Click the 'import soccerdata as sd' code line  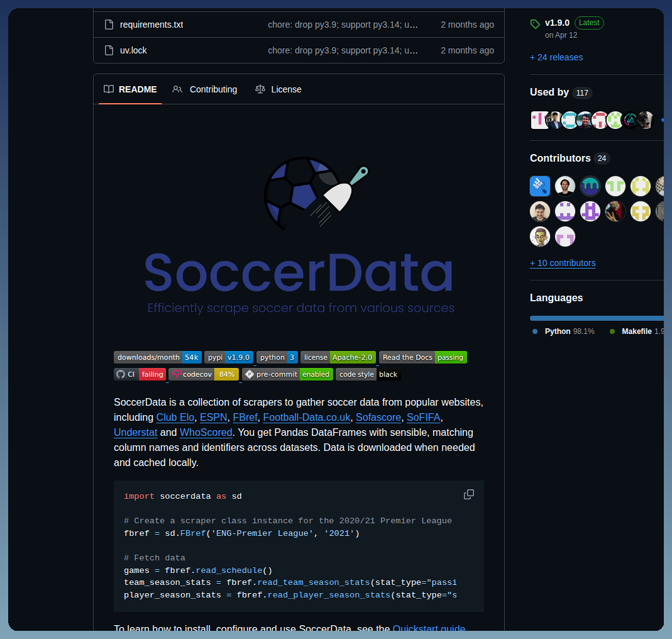(183, 496)
